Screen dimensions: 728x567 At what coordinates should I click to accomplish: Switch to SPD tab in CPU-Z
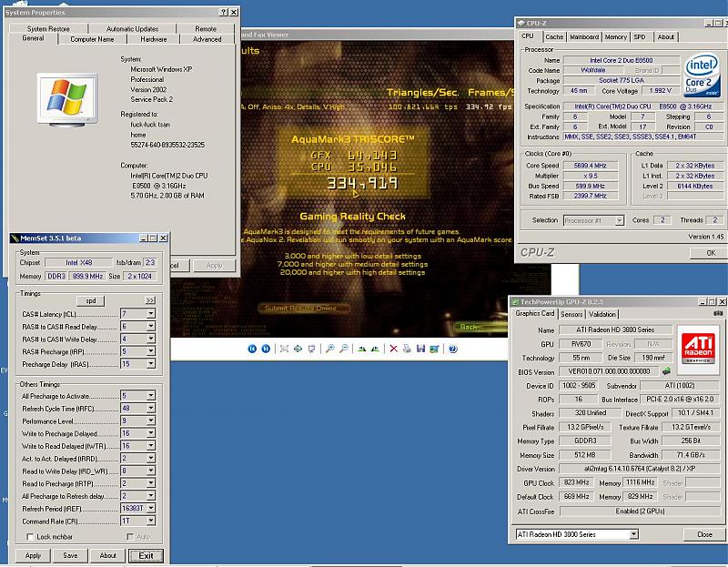(640, 36)
